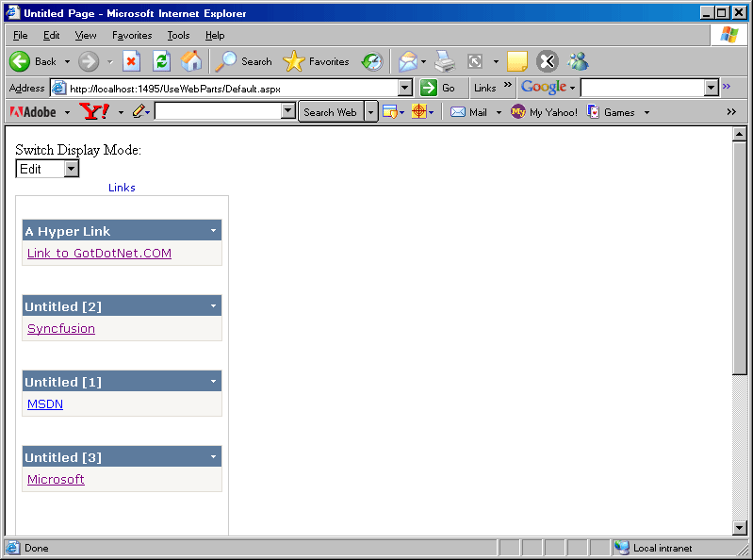The width and height of the screenshot is (753, 560).
Task: Open the Edit menu
Action: [x=52, y=35]
